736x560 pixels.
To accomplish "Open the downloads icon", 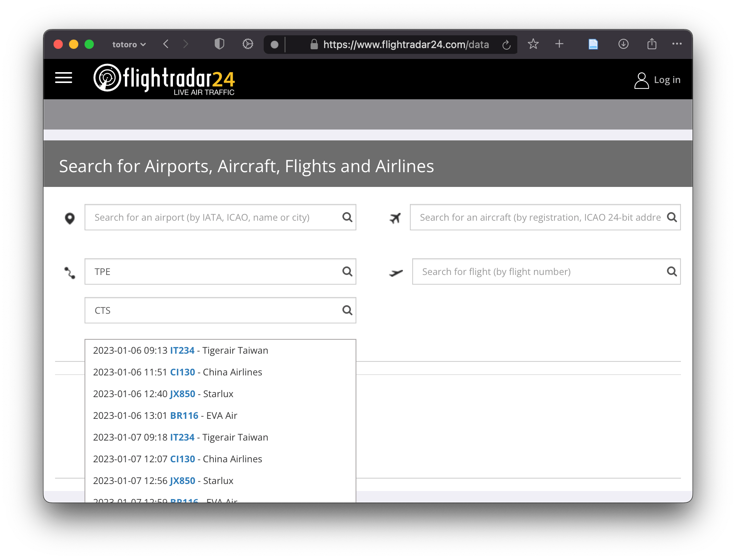I will [623, 44].
